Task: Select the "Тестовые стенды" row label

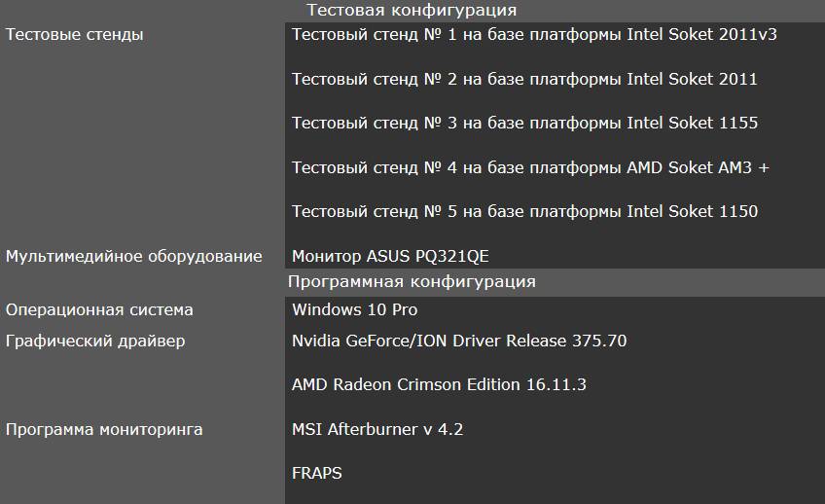Action: point(75,35)
